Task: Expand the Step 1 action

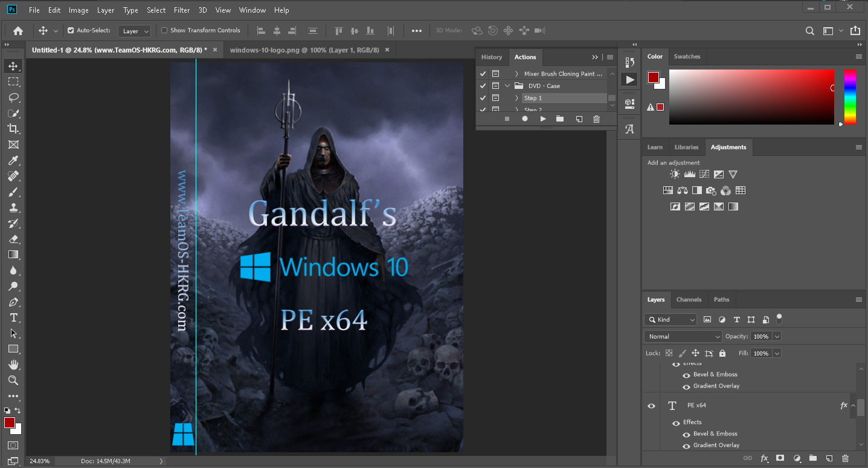Action: pos(517,98)
